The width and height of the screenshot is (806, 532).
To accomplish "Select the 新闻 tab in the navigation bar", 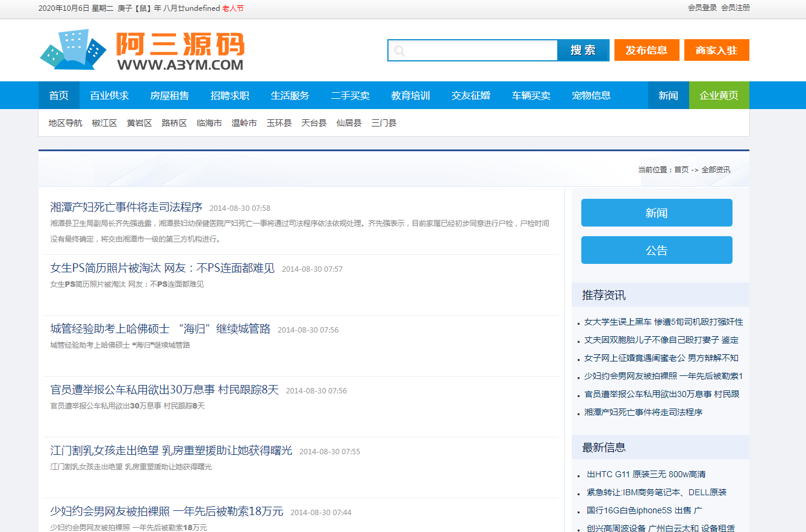I will 669,95.
